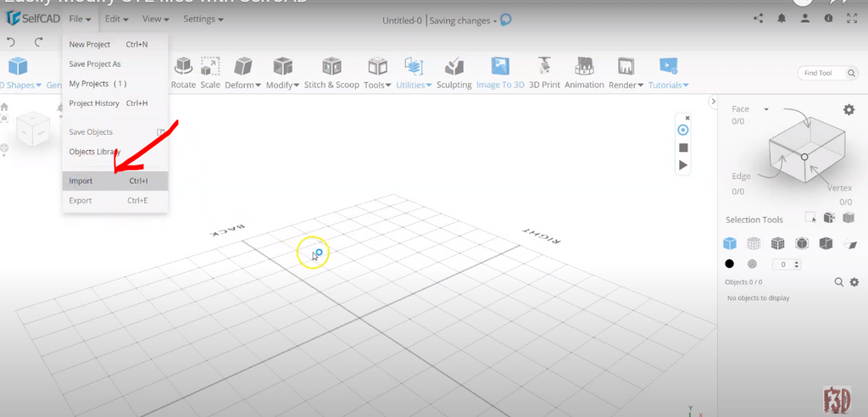Start recording with the record button
This screenshot has width=868, height=417.
click(683, 130)
